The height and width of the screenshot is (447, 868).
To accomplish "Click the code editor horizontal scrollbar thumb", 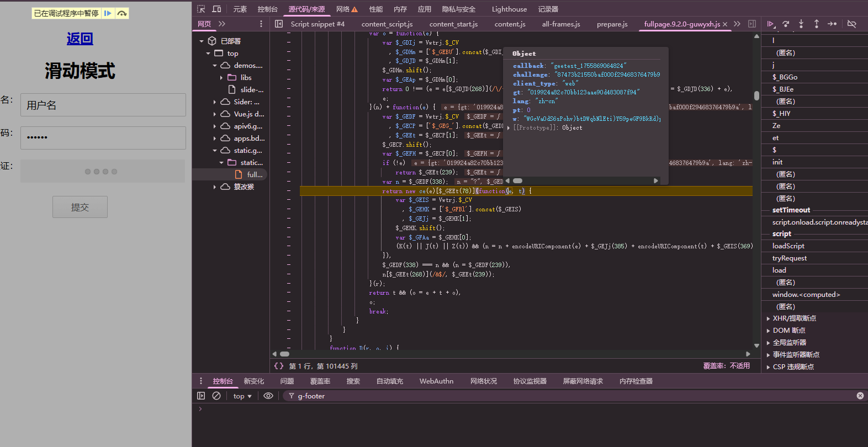I will tap(284, 354).
